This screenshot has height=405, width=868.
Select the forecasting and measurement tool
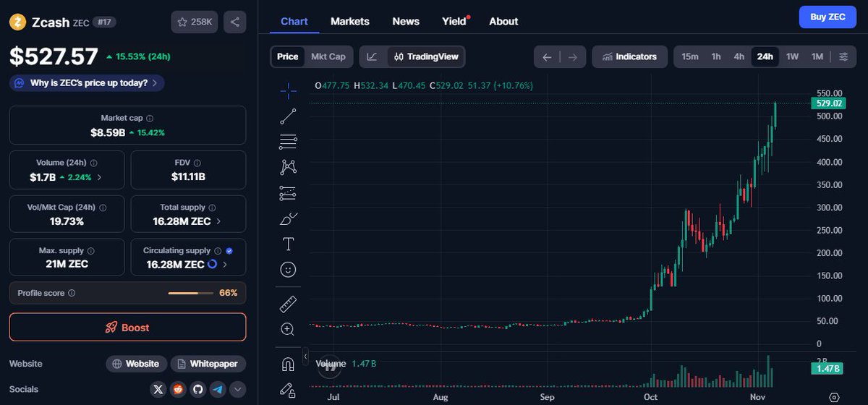coord(288,193)
